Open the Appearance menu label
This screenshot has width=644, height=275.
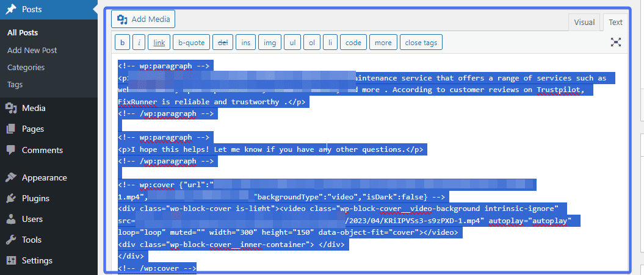click(45, 177)
